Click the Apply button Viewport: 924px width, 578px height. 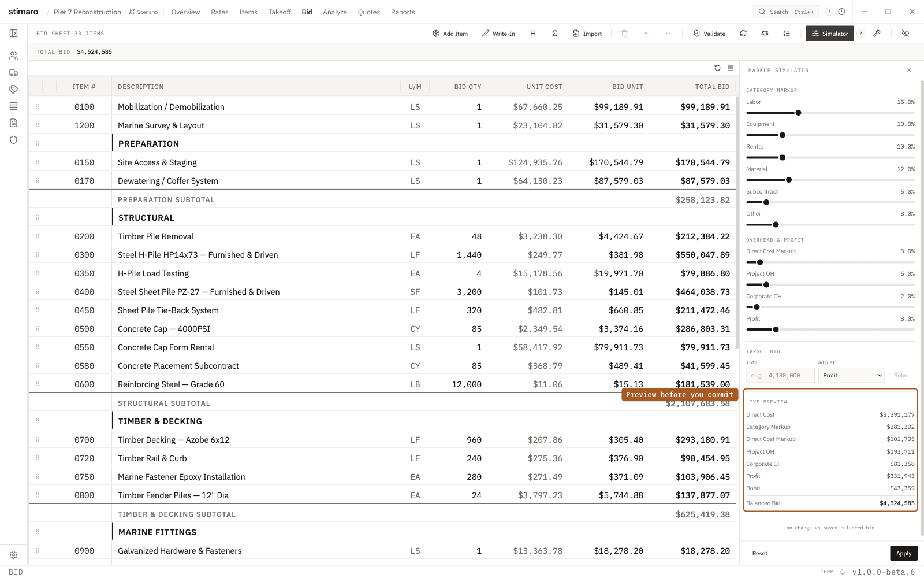(904, 553)
